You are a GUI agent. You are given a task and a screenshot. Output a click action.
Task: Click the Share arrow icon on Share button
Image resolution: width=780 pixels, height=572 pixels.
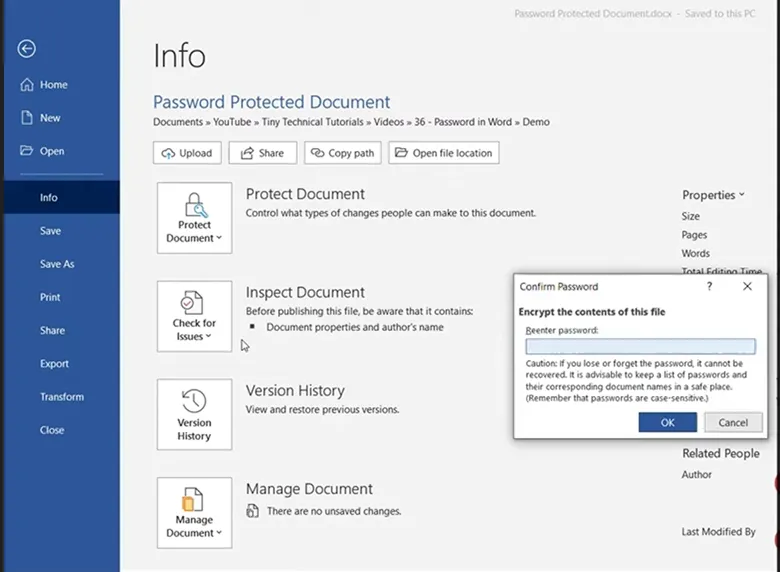click(x=247, y=153)
